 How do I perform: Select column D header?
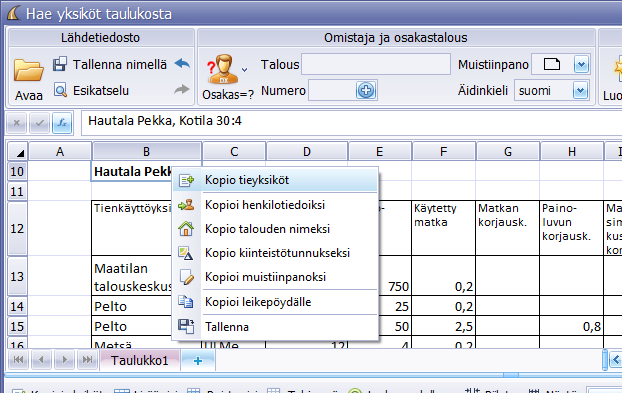pyautogui.click(x=307, y=151)
